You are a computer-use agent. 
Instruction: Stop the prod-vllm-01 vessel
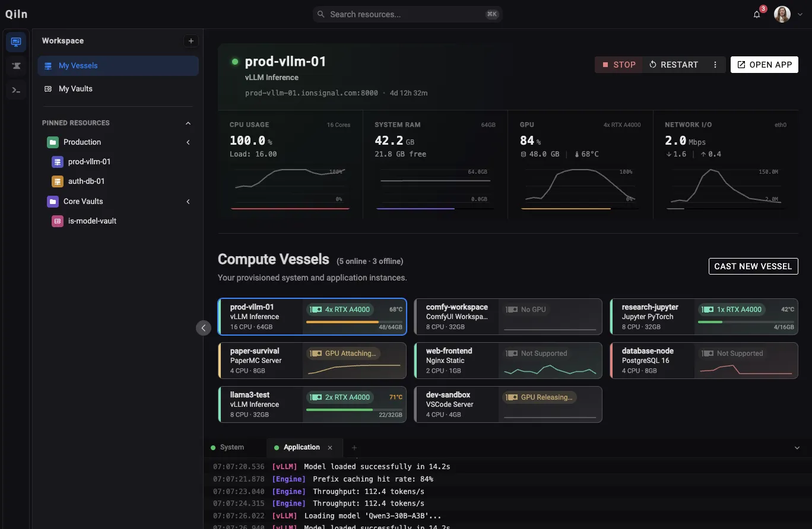pos(618,65)
